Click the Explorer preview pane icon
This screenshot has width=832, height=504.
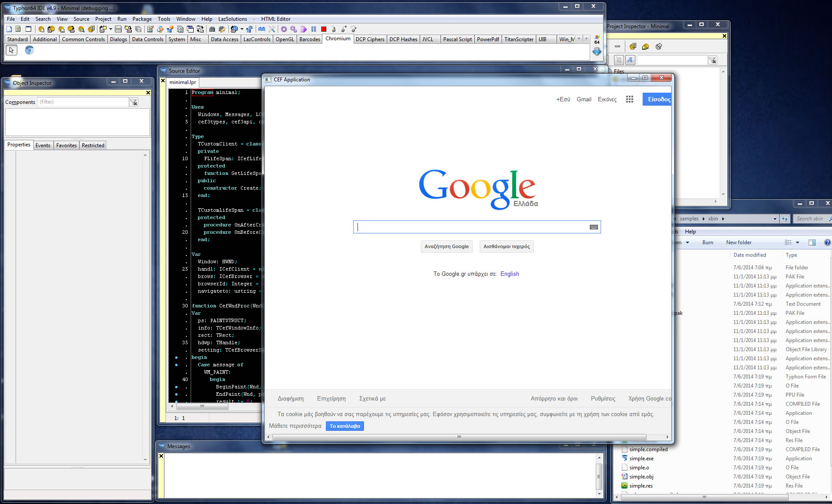[812, 242]
